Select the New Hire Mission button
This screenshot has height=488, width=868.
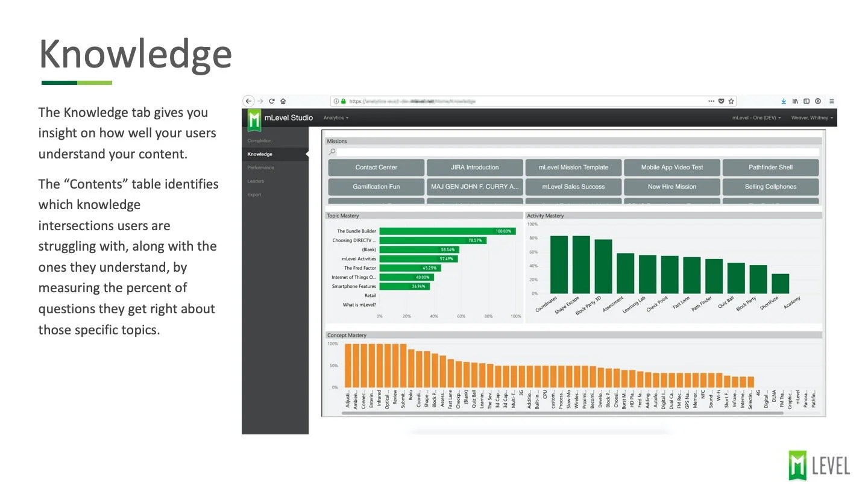coord(672,187)
